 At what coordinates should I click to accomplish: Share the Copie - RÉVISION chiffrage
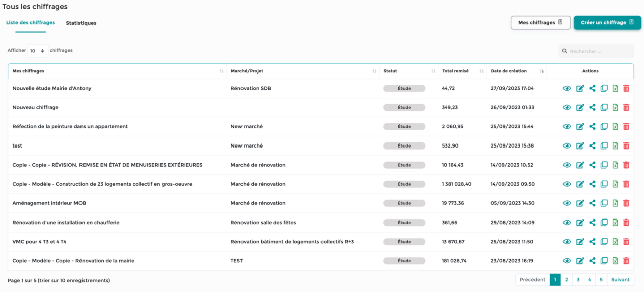tap(591, 165)
